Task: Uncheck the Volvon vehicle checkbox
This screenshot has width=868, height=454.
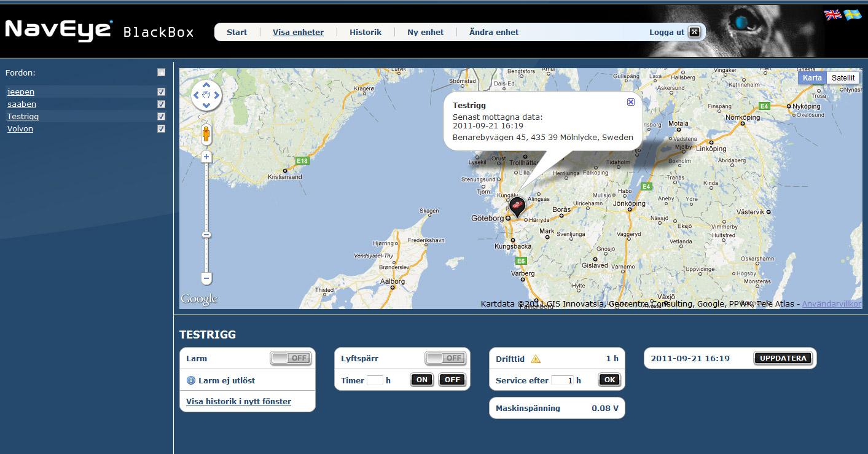Action: 161,129
